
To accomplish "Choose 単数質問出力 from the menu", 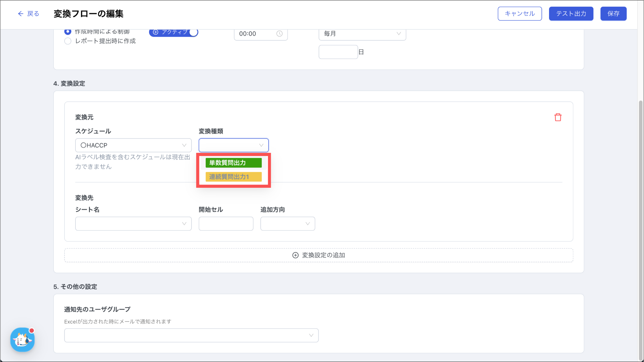I will coord(233,163).
